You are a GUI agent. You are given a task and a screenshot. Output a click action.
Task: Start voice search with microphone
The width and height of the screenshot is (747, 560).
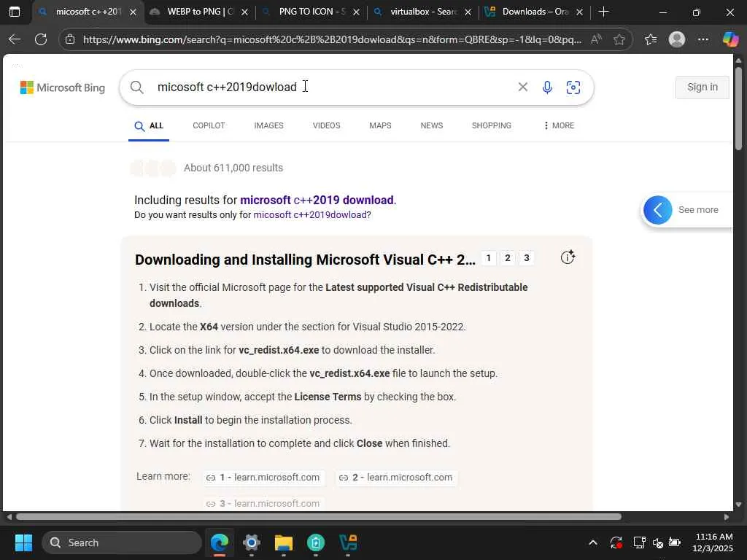tap(547, 87)
